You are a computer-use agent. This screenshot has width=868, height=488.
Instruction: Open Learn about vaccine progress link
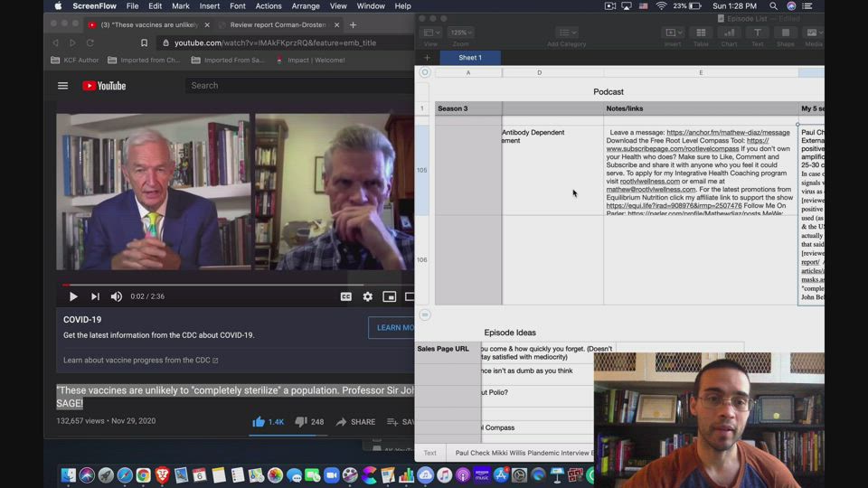click(140, 361)
